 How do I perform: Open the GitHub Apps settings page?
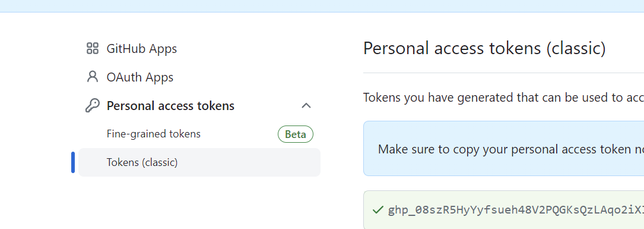coord(142,49)
